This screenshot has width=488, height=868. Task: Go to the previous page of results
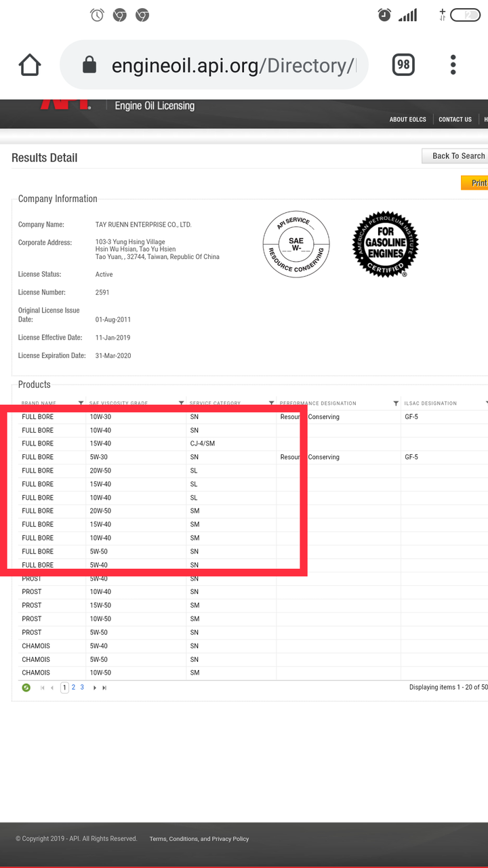click(52, 688)
